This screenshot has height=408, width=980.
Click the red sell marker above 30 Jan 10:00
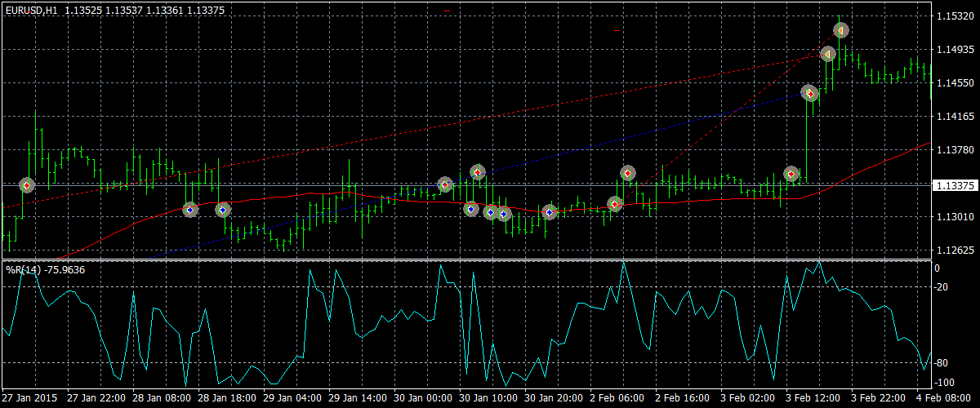(x=478, y=172)
